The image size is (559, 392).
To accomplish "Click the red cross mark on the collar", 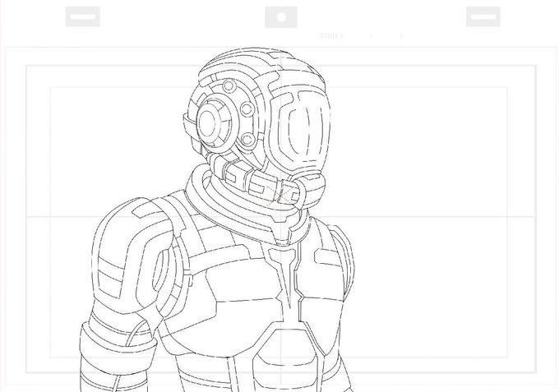I will coord(279,194).
